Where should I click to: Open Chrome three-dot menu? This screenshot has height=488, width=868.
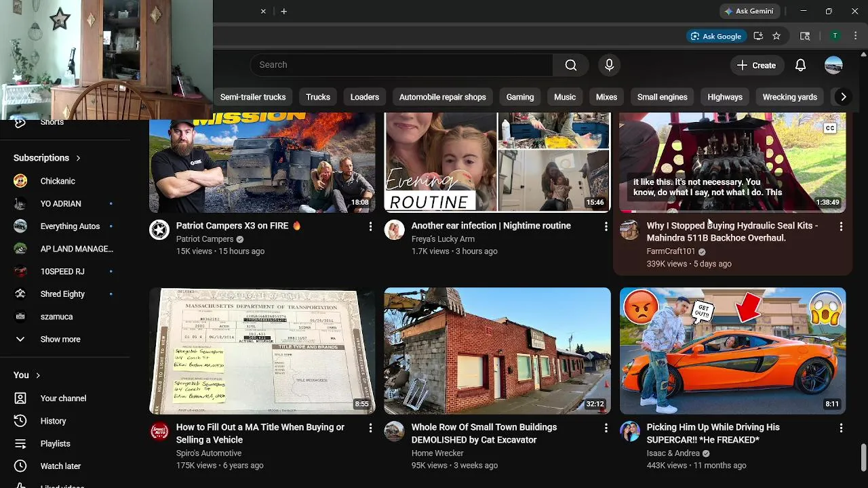tap(855, 36)
